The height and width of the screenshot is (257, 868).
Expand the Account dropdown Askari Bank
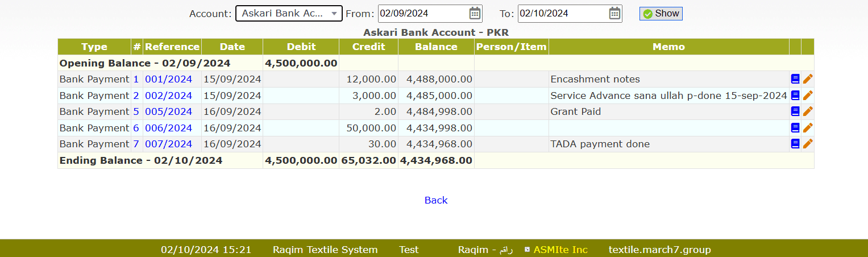(289, 14)
